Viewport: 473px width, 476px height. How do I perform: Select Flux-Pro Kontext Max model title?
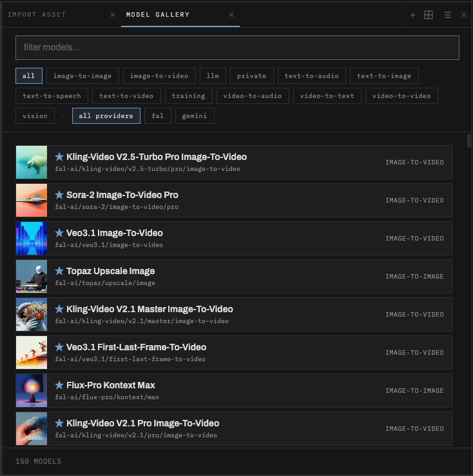pyautogui.click(x=111, y=385)
